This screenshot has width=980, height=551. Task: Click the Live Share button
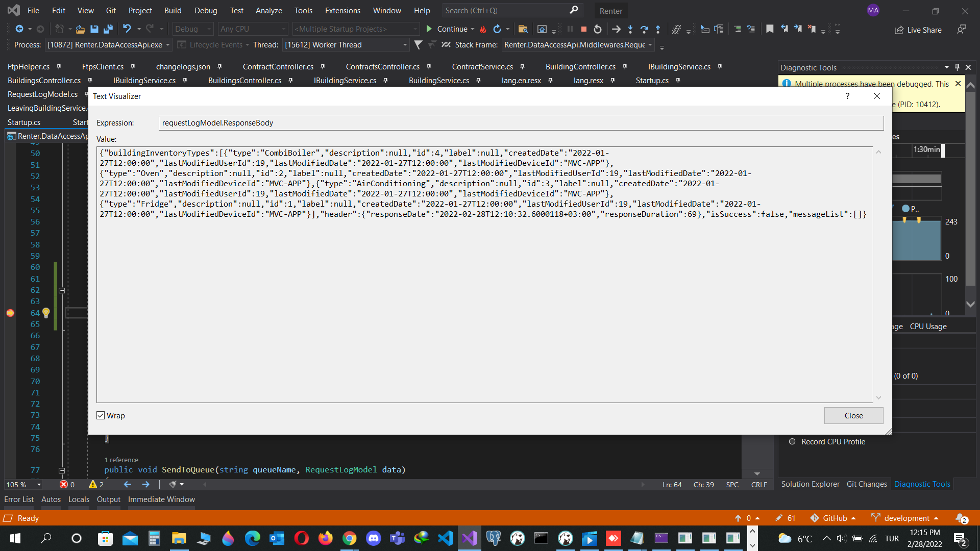[918, 30]
